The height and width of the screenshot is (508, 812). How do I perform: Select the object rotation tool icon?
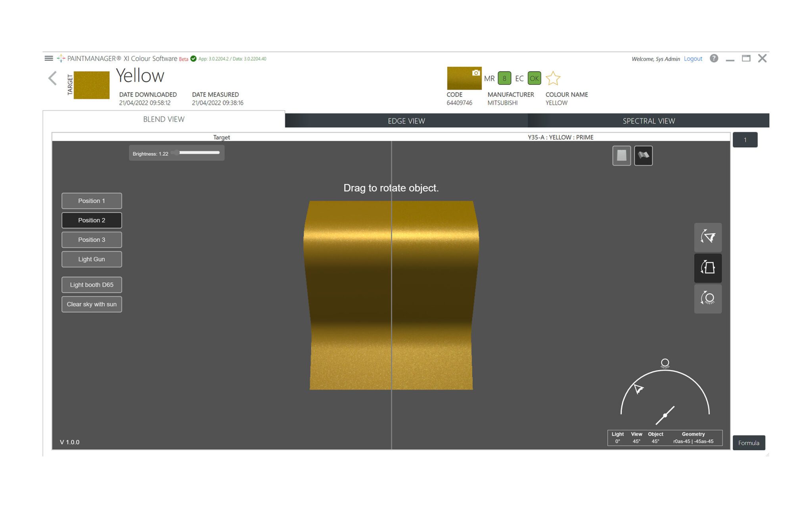708,268
